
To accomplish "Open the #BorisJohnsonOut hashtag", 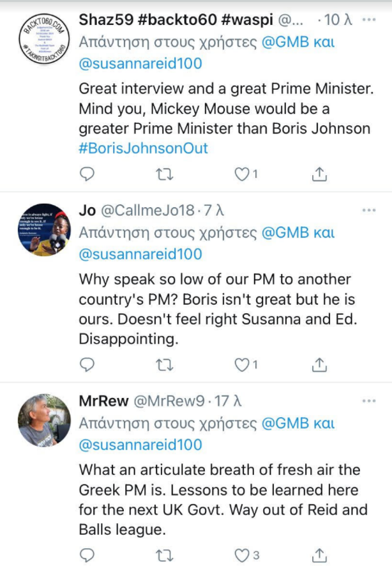I will [143, 148].
